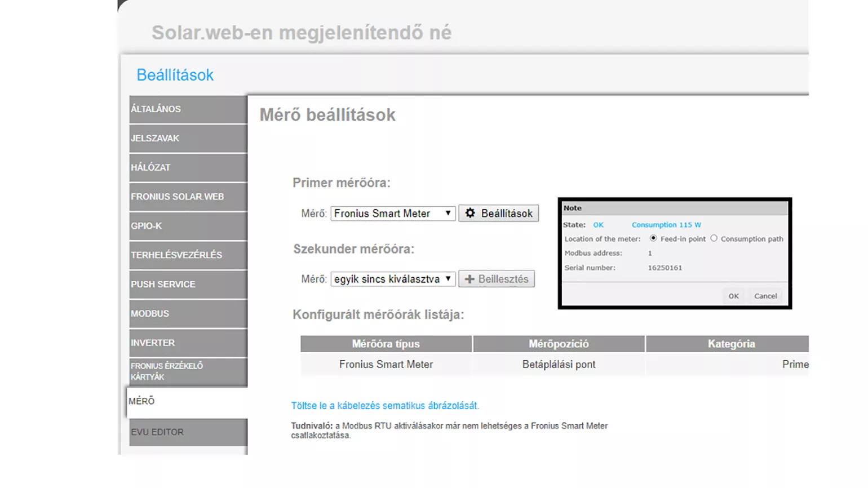Click the serial number 16250161
868x488 pixels.
(x=665, y=268)
